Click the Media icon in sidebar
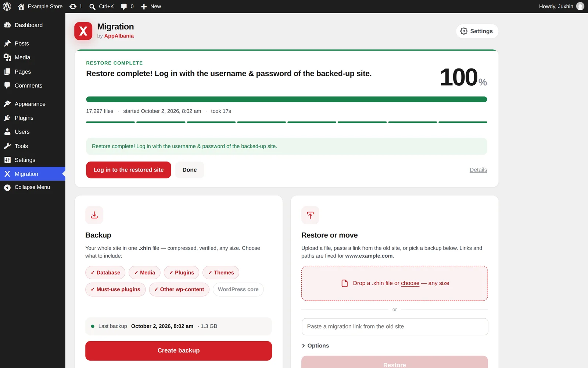The height and width of the screenshot is (368, 588). [x=7, y=57]
